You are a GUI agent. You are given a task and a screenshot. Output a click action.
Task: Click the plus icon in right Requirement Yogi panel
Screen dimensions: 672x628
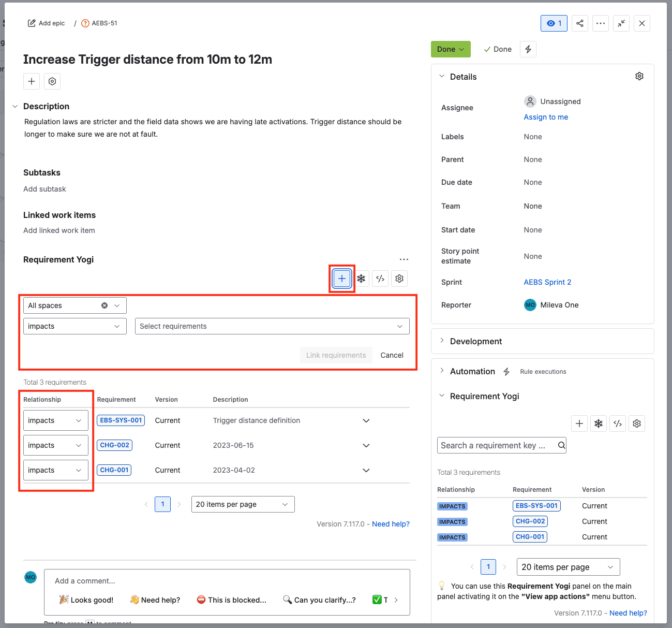(x=579, y=423)
